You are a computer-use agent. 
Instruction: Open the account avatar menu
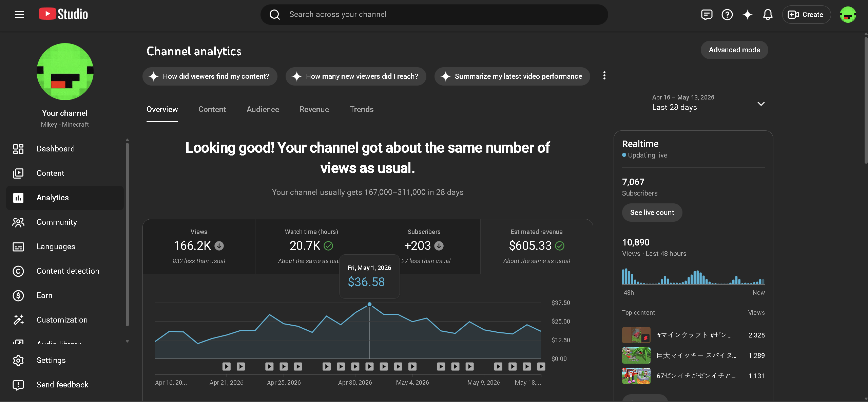[x=848, y=15]
